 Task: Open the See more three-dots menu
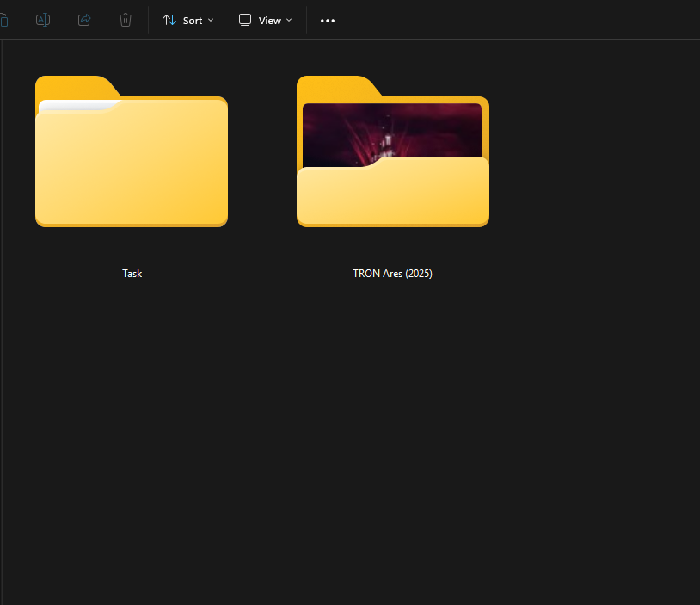[328, 20]
